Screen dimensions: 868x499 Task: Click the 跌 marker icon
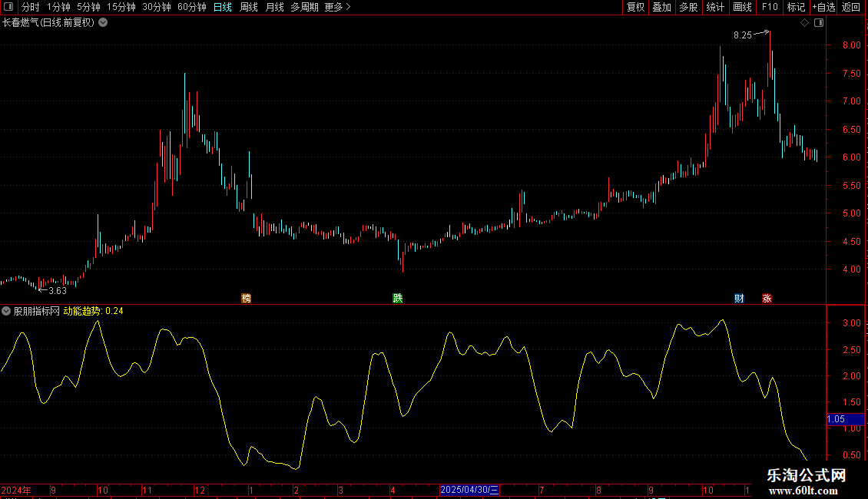(397, 298)
